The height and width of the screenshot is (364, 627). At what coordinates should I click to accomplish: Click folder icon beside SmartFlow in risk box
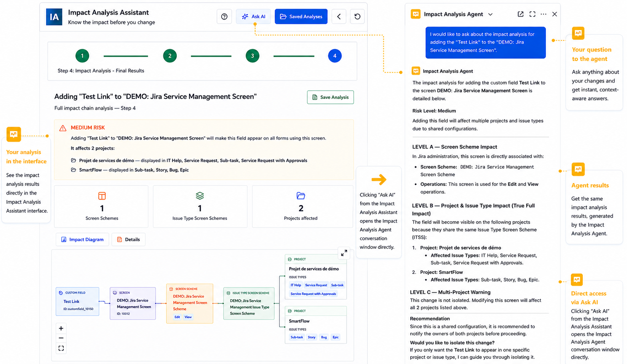pyautogui.click(x=74, y=170)
